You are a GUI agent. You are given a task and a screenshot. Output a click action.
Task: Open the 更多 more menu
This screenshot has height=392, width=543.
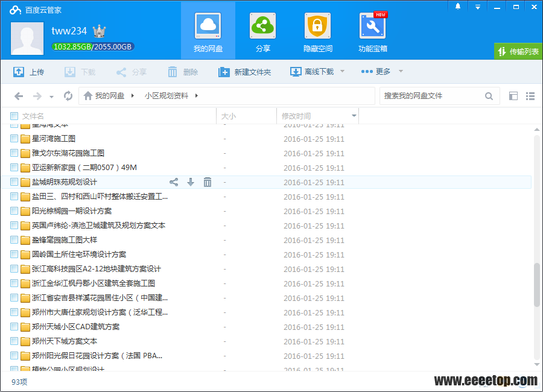tap(376, 71)
